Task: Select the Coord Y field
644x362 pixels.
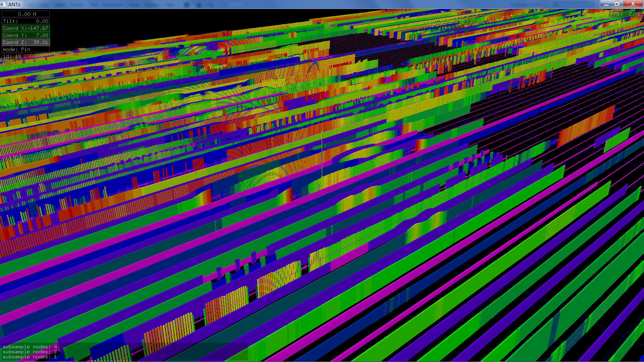Action: pyautogui.click(x=26, y=35)
